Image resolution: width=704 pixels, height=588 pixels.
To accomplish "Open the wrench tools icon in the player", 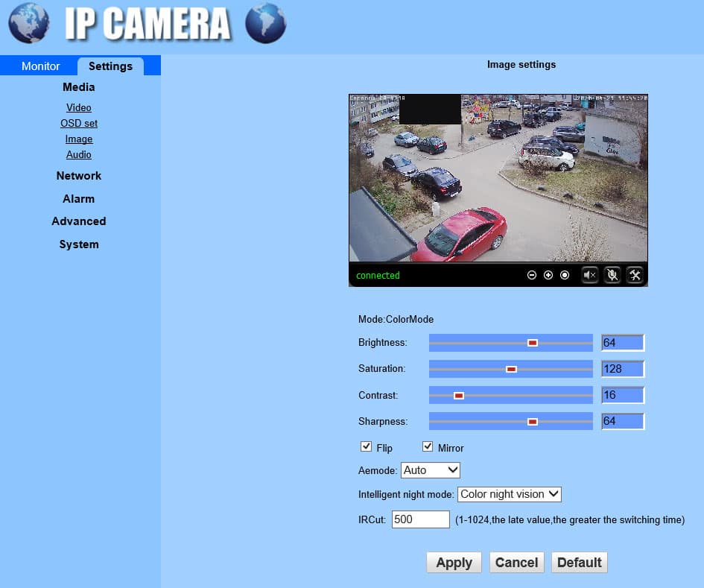I will click(x=635, y=275).
